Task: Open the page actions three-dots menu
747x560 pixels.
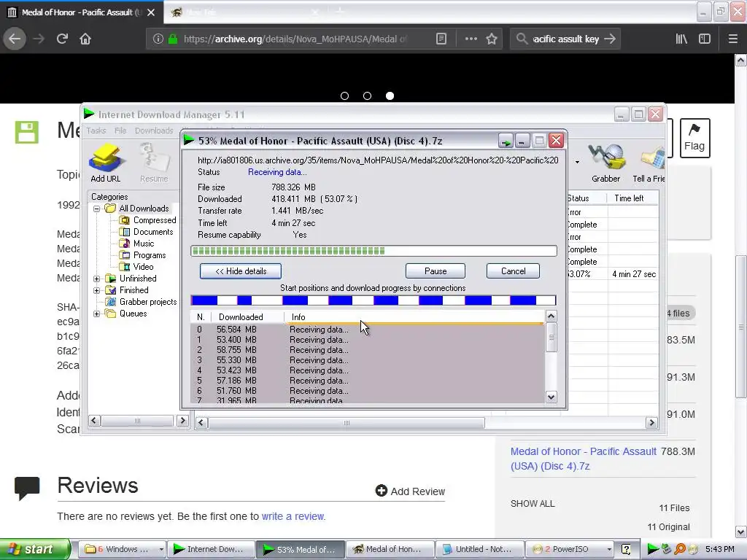Action: click(x=471, y=39)
